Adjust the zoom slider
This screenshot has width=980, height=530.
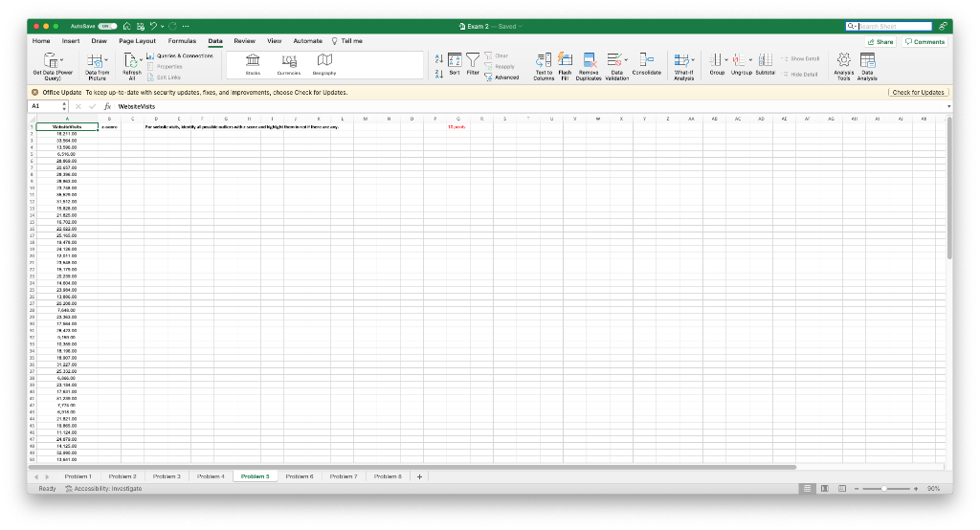pyautogui.click(x=885, y=489)
